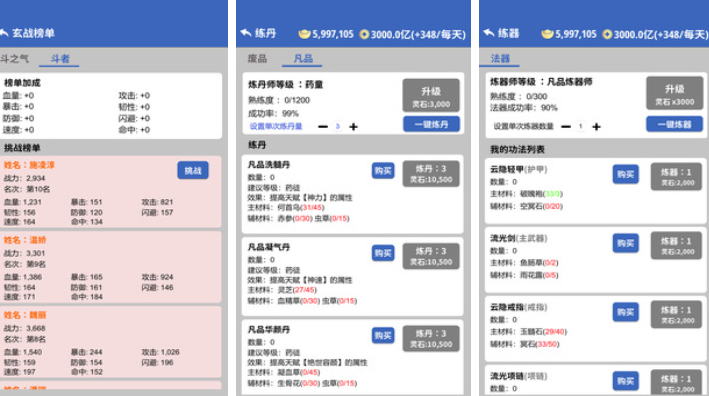
Task: Tap the 流光剑(主武器) item title
Action: click(x=519, y=238)
